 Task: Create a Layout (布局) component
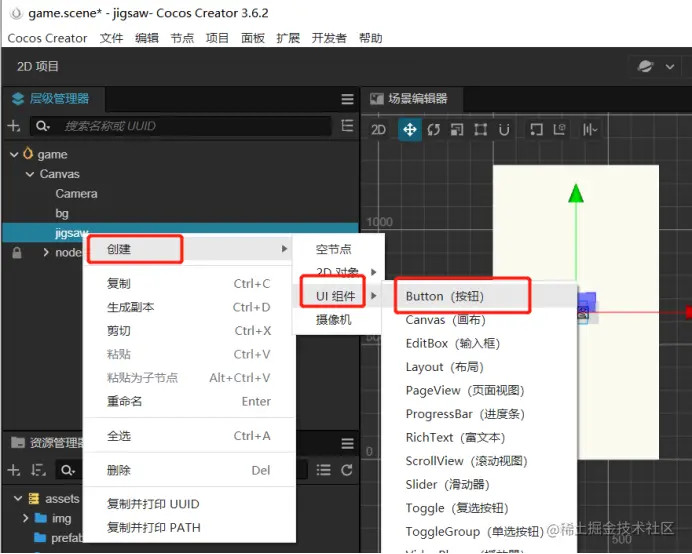click(480, 367)
